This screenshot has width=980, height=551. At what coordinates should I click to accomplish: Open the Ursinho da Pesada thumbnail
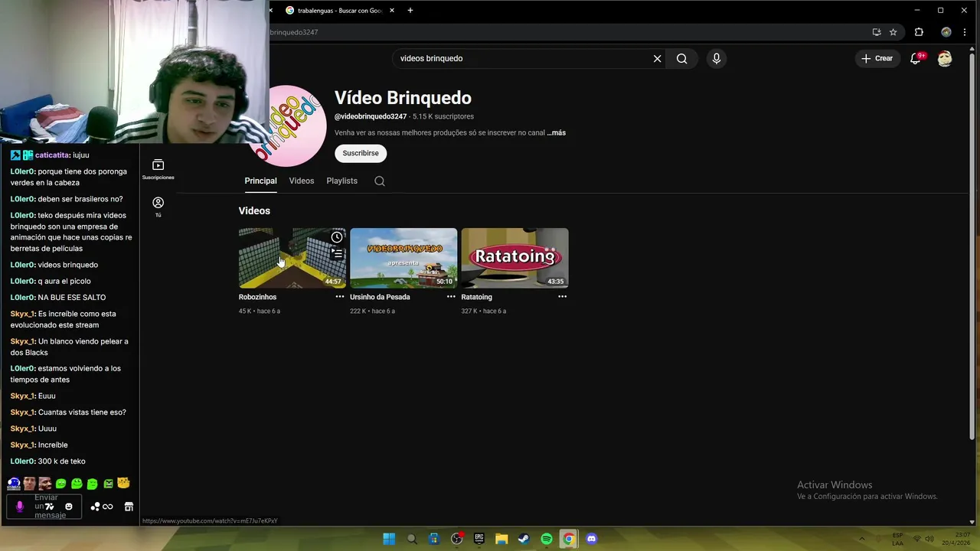[x=403, y=258]
